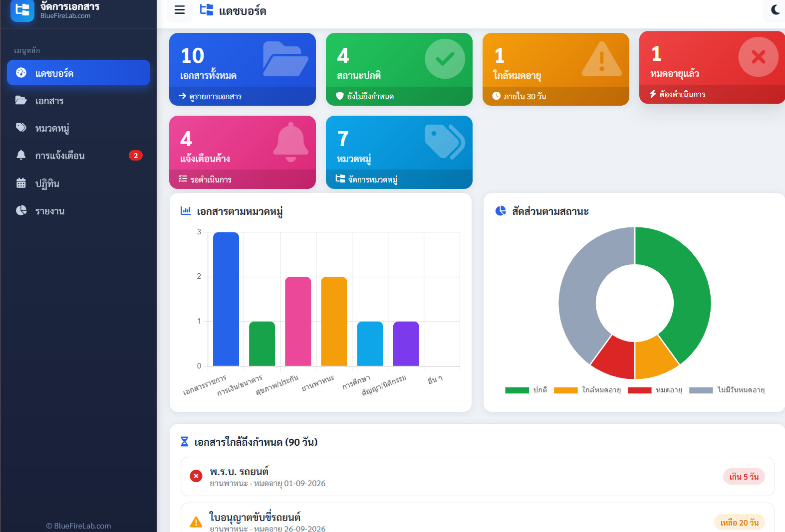Click the red badge 2 on การแจ้งเตือน

(136, 156)
